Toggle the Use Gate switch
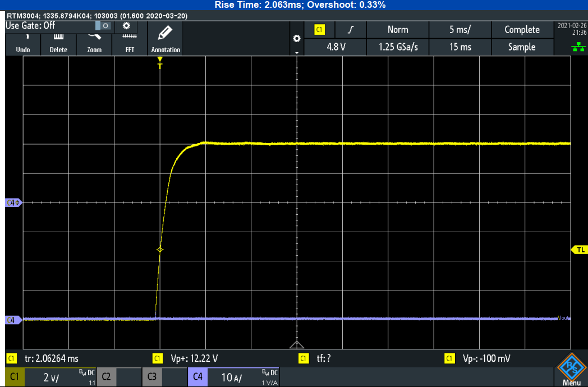 tap(105, 26)
